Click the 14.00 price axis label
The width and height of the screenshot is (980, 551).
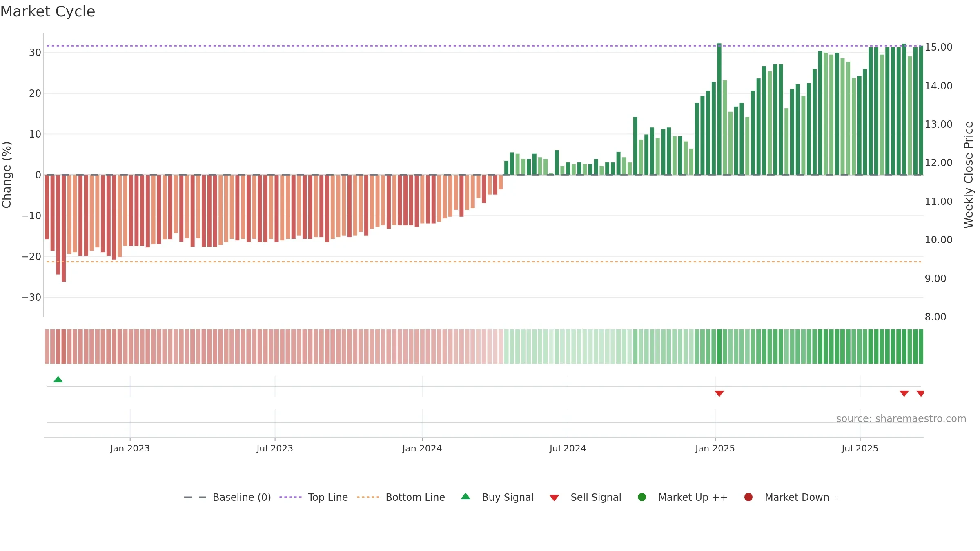pos(938,86)
